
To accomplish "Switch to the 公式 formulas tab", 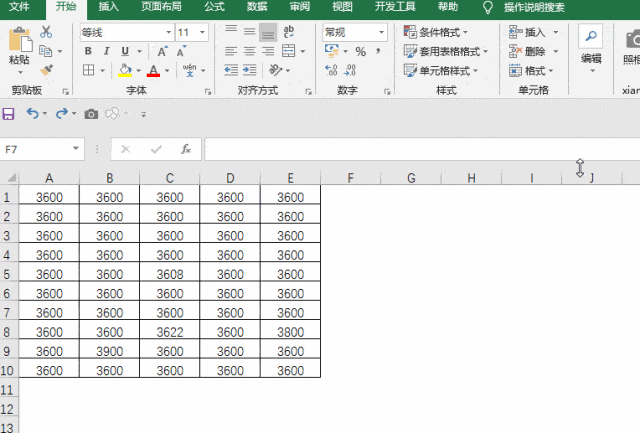I will pos(215,7).
